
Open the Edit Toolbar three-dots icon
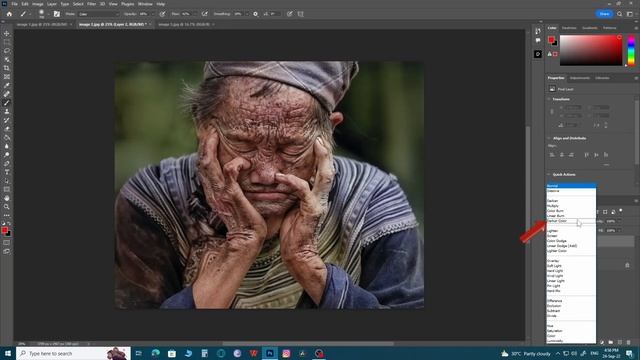pos(7,215)
